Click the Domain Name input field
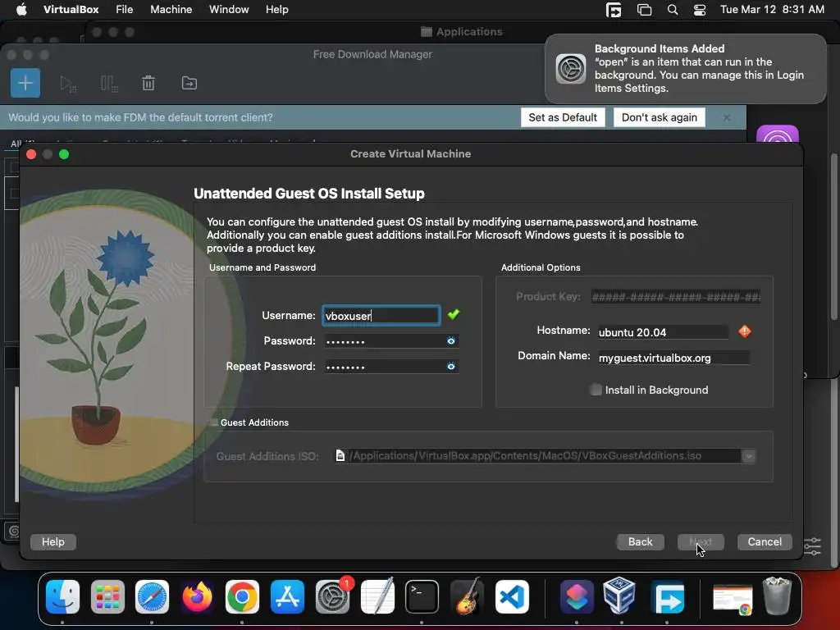 (673, 358)
